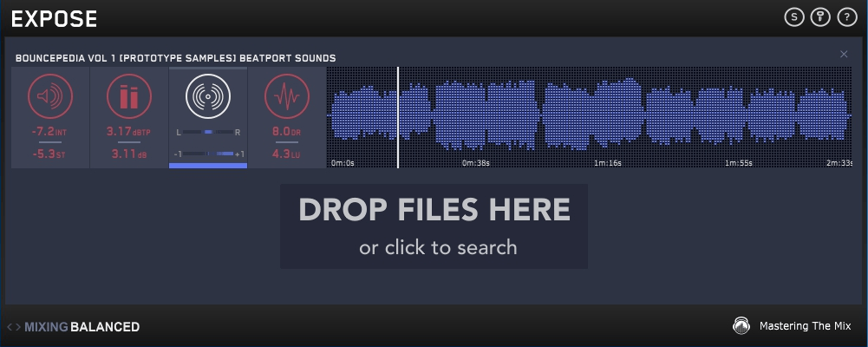Click the -1 to +1 correlation meter
Screen dimensions: 868x347
[x=209, y=154]
